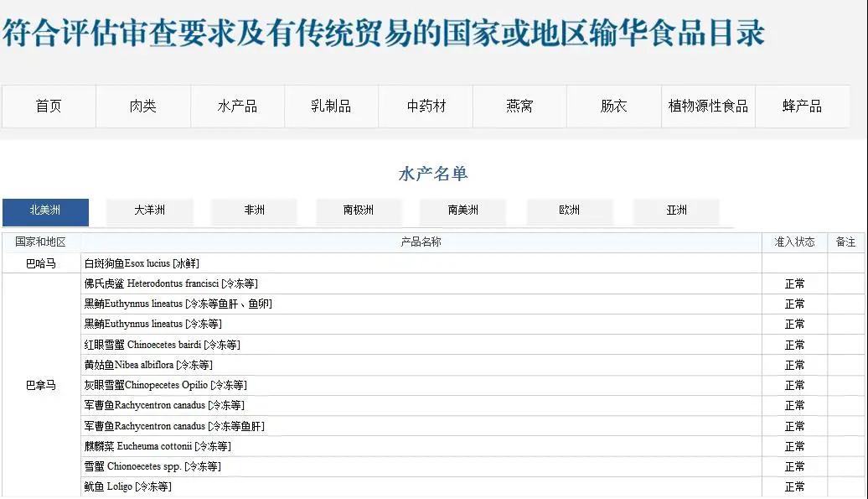Switch to the 大洋洲 tab
The width and height of the screenshot is (868, 499).
click(150, 211)
